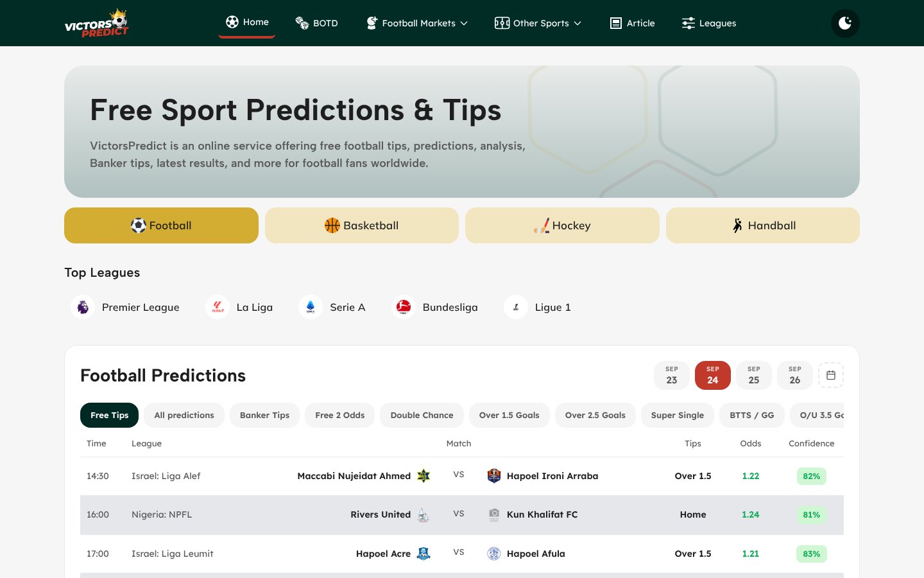The image size is (924, 578).
Task: Click the 1.22 odds value
Action: pos(751,476)
